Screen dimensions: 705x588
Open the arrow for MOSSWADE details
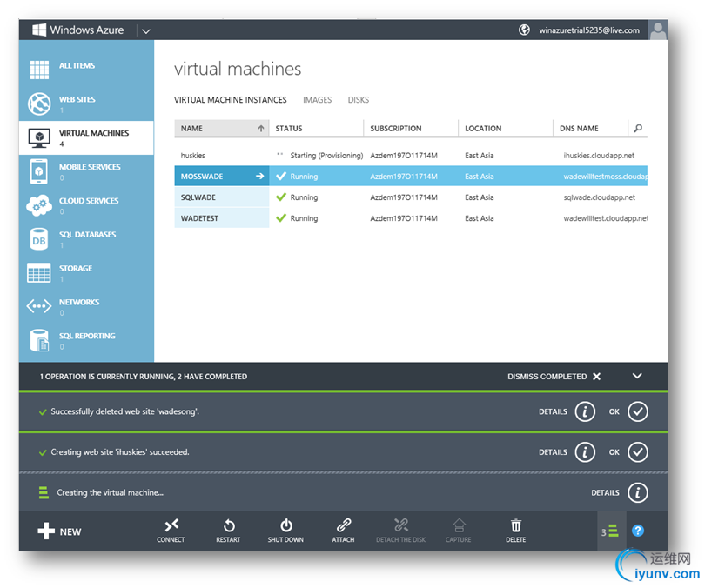(x=260, y=176)
